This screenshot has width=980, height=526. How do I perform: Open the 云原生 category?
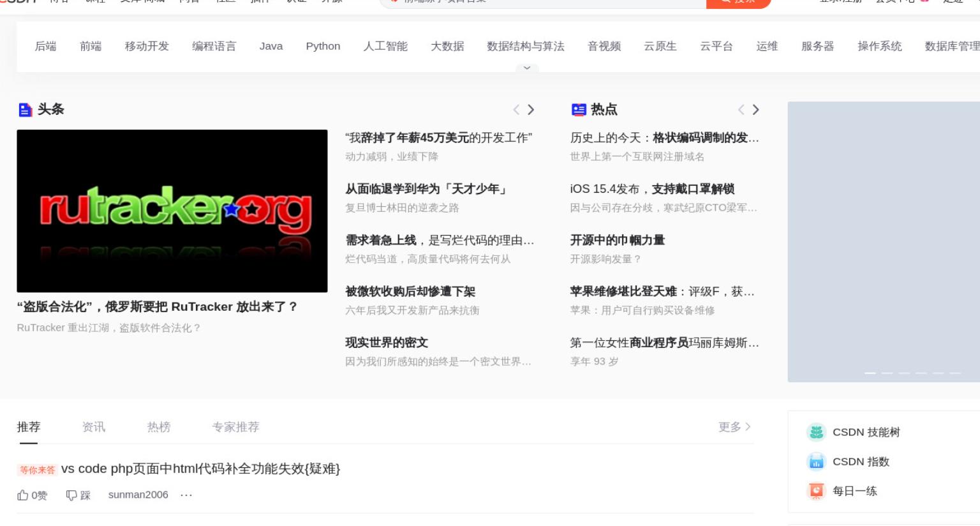pyautogui.click(x=660, y=46)
